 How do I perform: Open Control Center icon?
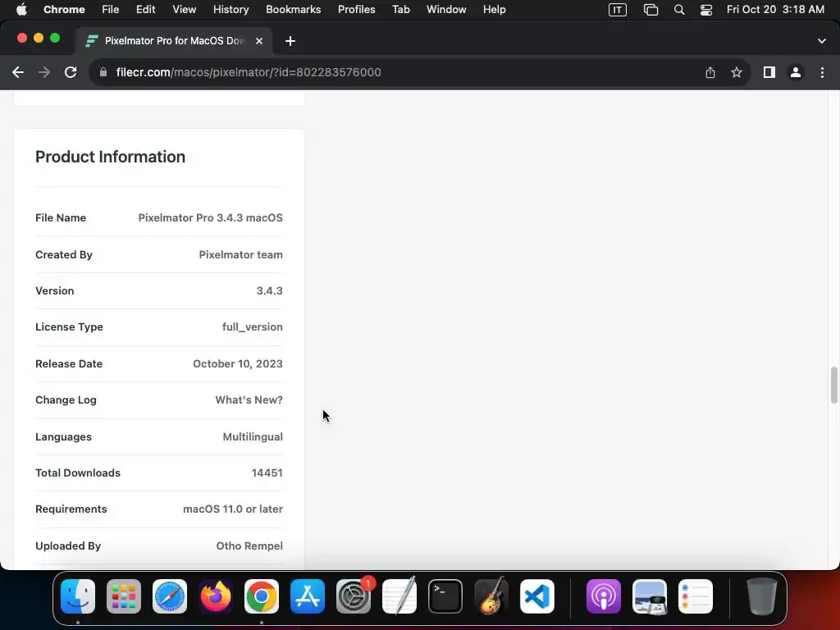[x=706, y=10]
